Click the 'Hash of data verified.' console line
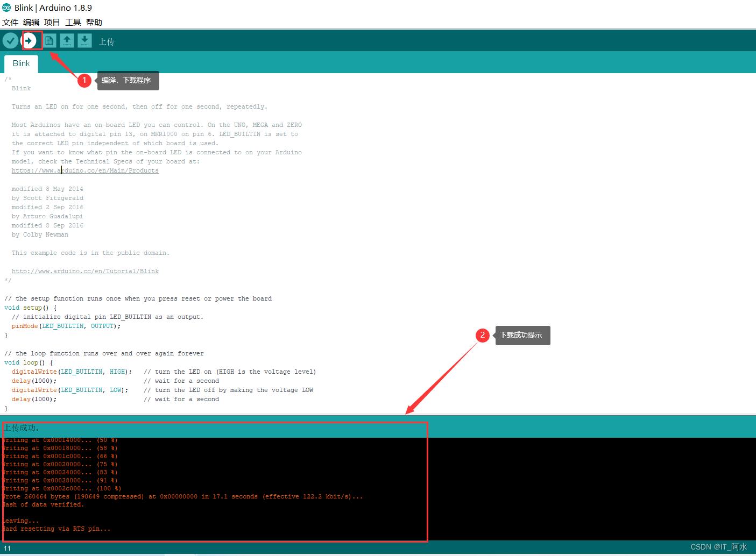Screen dimensions: 756x556 [43, 504]
